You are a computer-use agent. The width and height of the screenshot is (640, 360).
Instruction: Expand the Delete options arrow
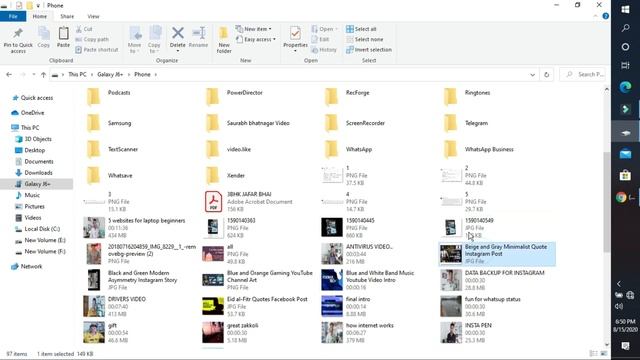178,51
